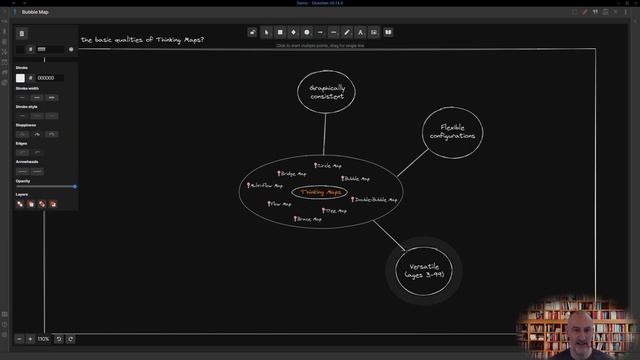Open the shape Library panel

[x=388, y=32]
